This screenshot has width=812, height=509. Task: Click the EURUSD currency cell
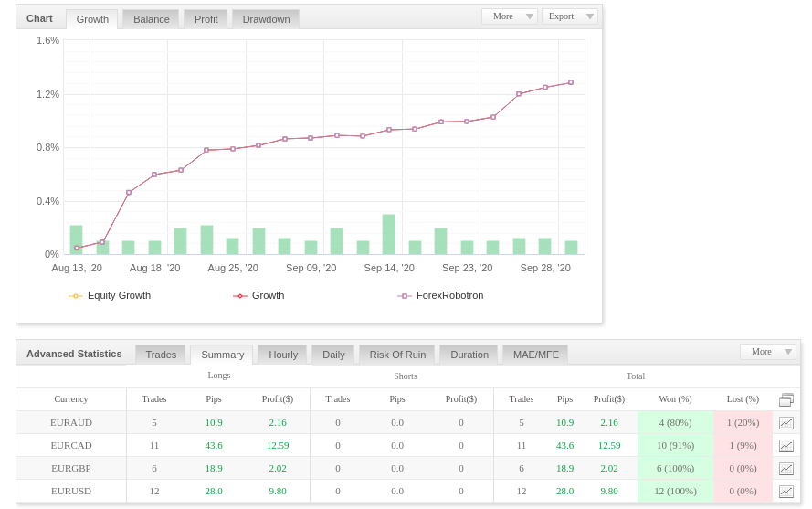[x=71, y=491]
